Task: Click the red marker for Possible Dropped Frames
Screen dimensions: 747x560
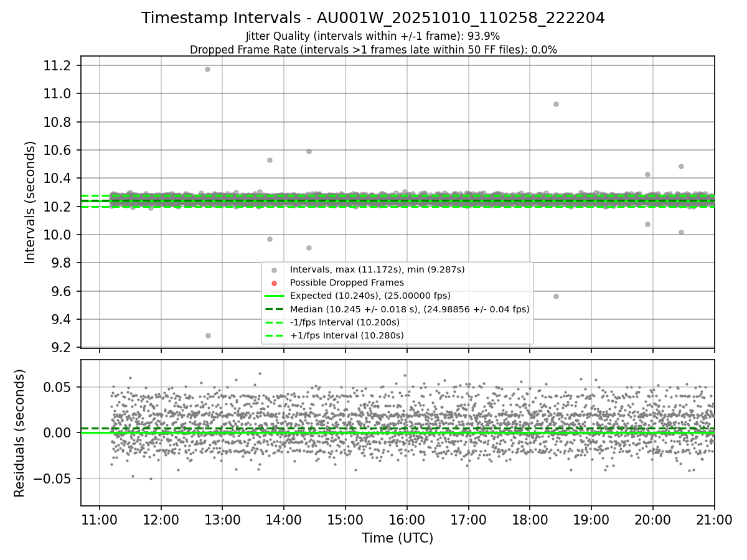Action: tap(274, 283)
